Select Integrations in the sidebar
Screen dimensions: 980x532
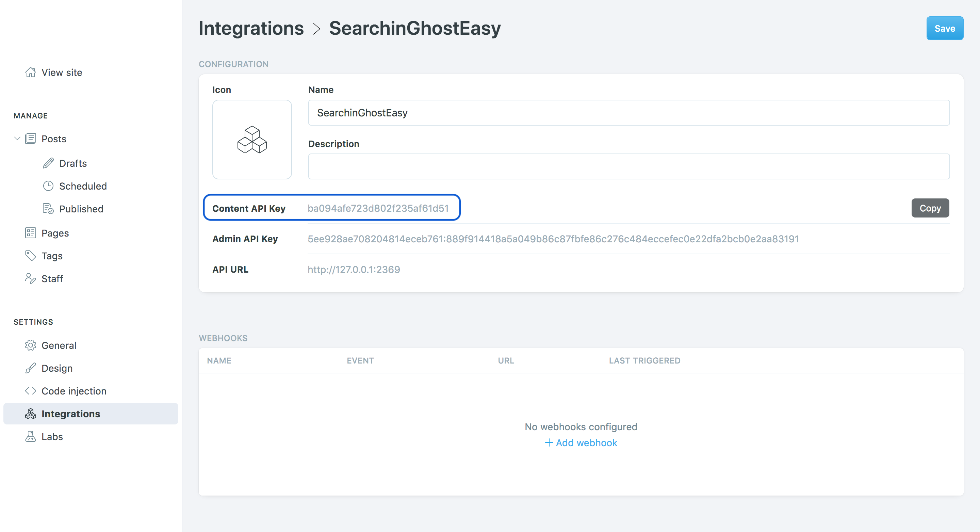pos(70,414)
